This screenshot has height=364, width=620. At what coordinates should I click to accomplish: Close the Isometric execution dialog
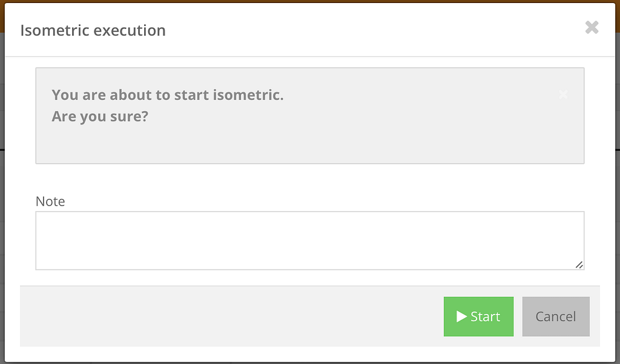pos(592,27)
